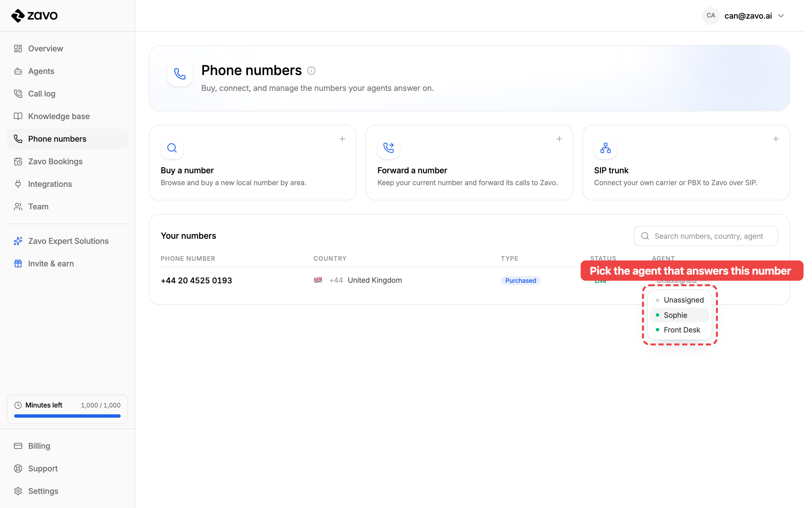Click the Settings gear icon

(18, 491)
